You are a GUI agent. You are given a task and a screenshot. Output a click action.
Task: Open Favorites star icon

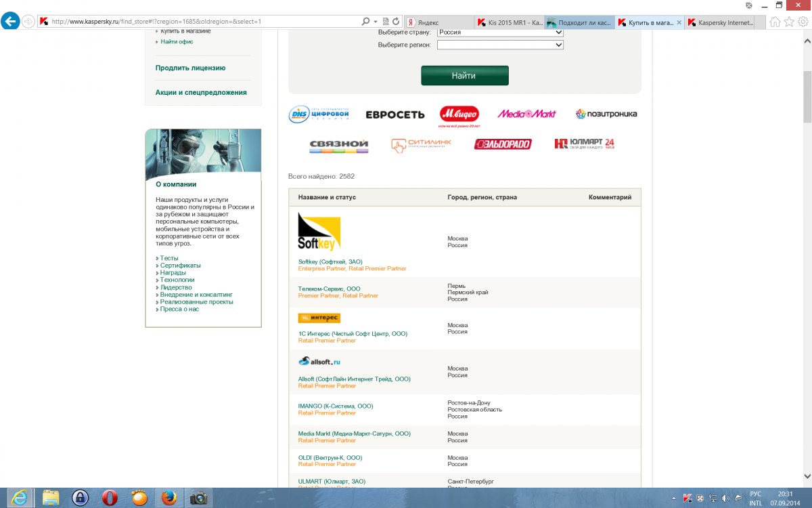(789, 22)
